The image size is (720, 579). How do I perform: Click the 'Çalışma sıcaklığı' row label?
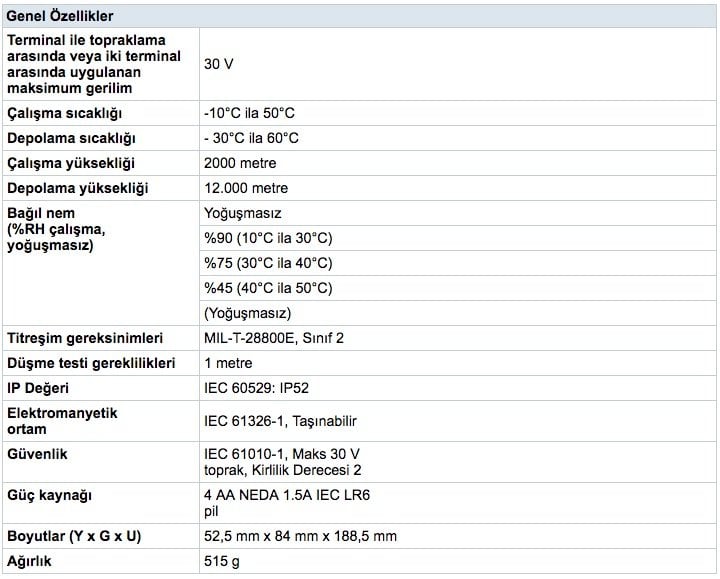point(69,114)
